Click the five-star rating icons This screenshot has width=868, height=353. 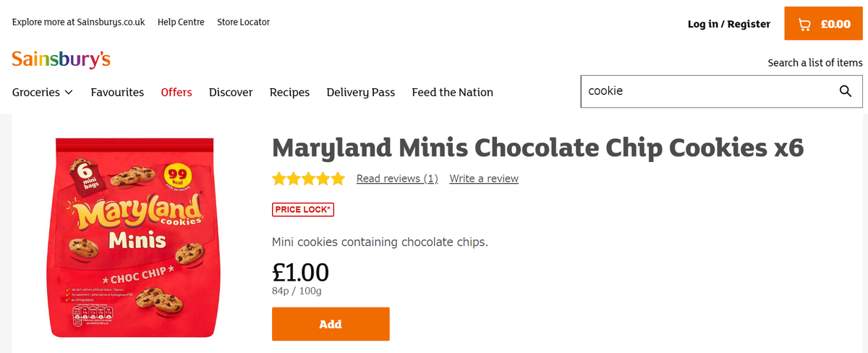coord(309,179)
